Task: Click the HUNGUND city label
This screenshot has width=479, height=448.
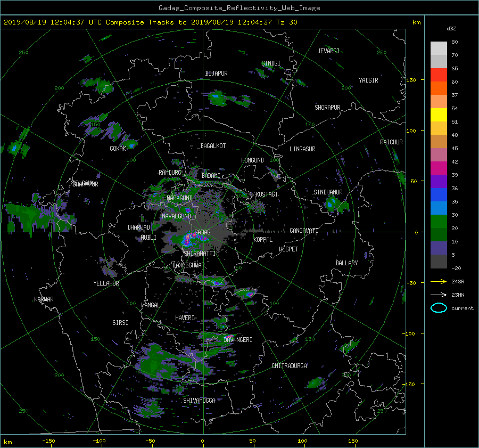Action: (252, 160)
